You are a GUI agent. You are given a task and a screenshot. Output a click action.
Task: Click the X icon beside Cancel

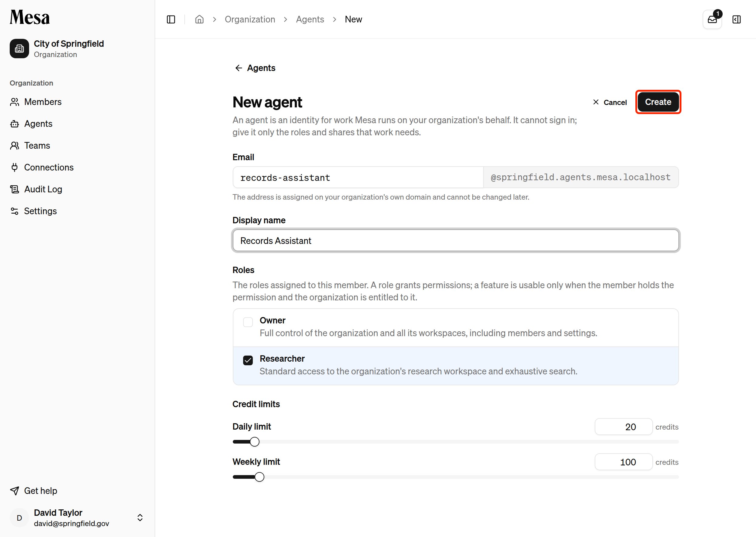(596, 102)
